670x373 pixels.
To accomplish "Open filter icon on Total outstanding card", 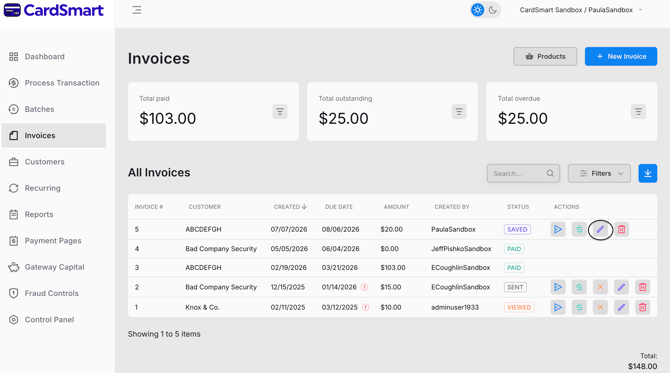I will (x=459, y=112).
